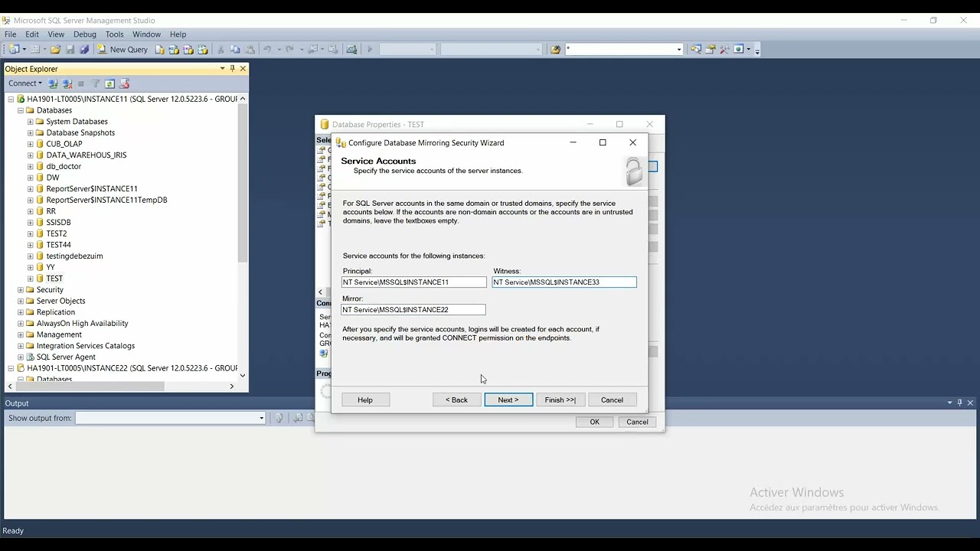Expand the System Databases node
This screenshot has height=551, width=980.
point(31,122)
